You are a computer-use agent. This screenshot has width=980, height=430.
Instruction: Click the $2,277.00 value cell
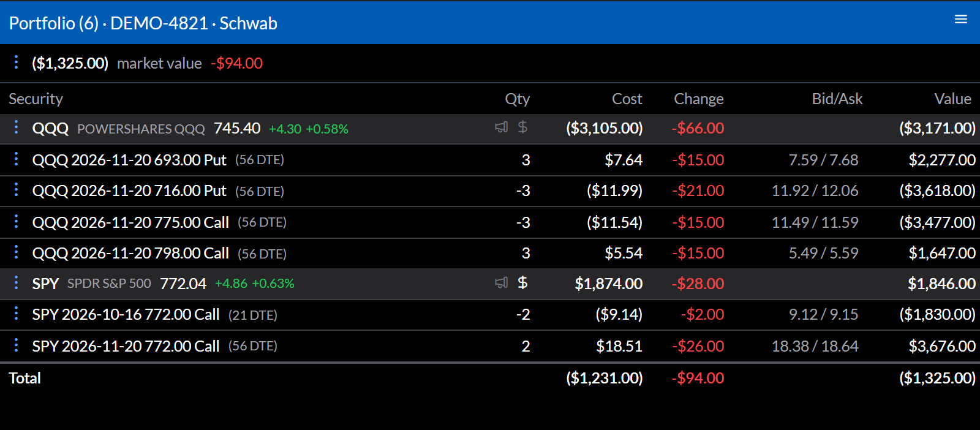coord(942,160)
